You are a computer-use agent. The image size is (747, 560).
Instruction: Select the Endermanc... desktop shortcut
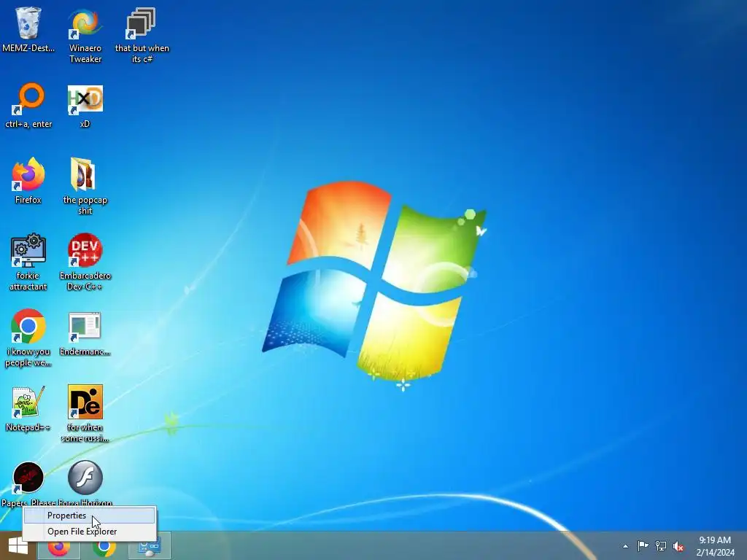click(85, 333)
